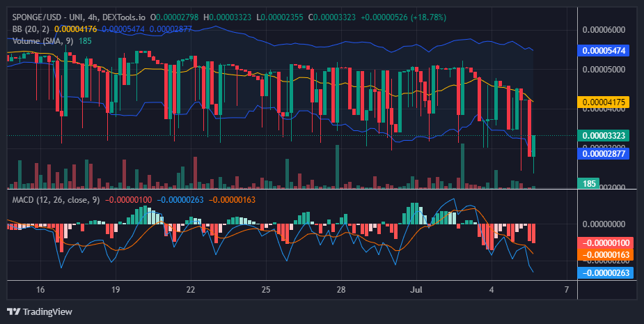Click the MACD (12, 26, close, 9) legend
This screenshot has width=644, height=324.
(56, 200)
